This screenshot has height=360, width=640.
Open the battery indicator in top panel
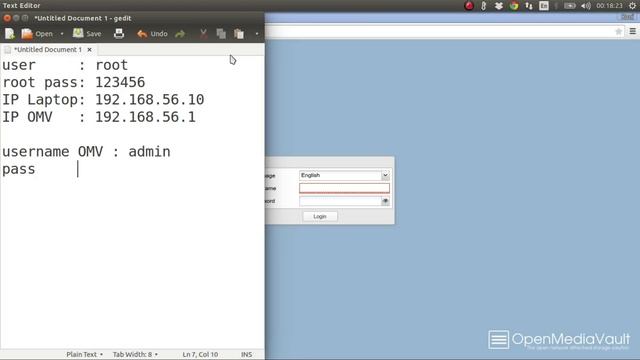point(570,6)
